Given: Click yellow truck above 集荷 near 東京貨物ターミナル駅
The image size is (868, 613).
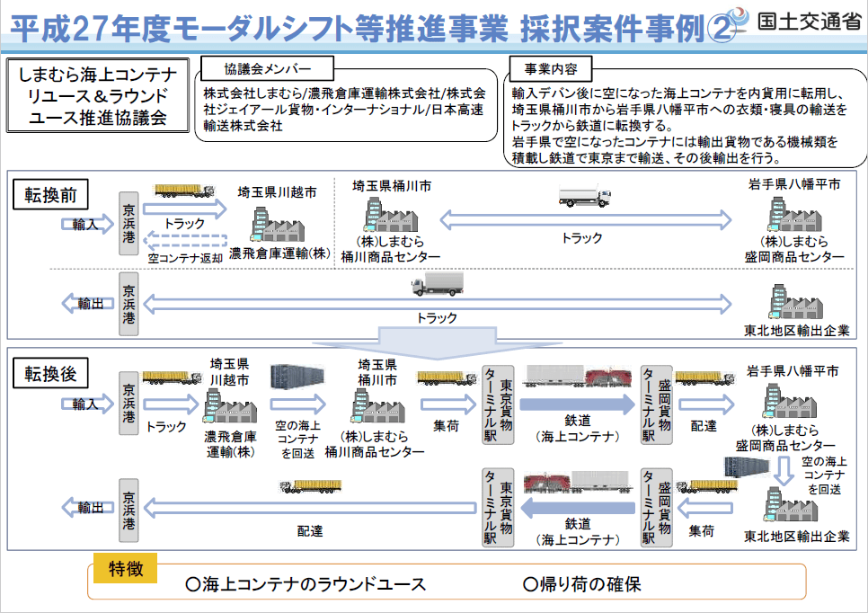Looking at the screenshot, I should pos(447,378).
